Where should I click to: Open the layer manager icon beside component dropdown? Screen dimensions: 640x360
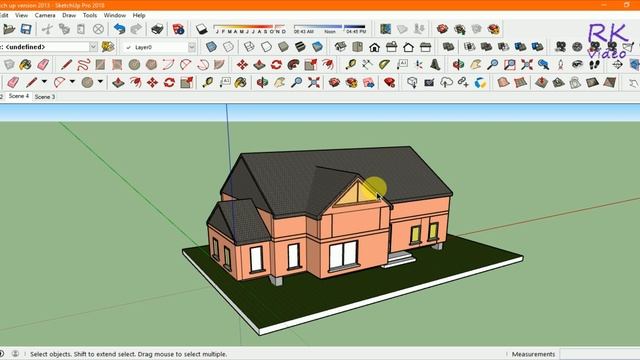coord(108,47)
